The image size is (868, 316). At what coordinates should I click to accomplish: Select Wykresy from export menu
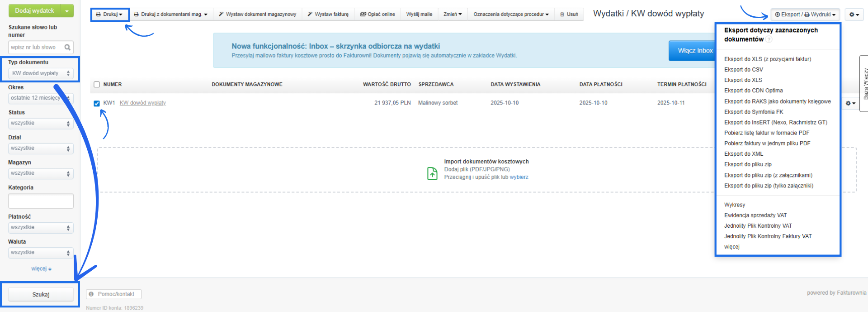pyautogui.click(x=735, y=205)
